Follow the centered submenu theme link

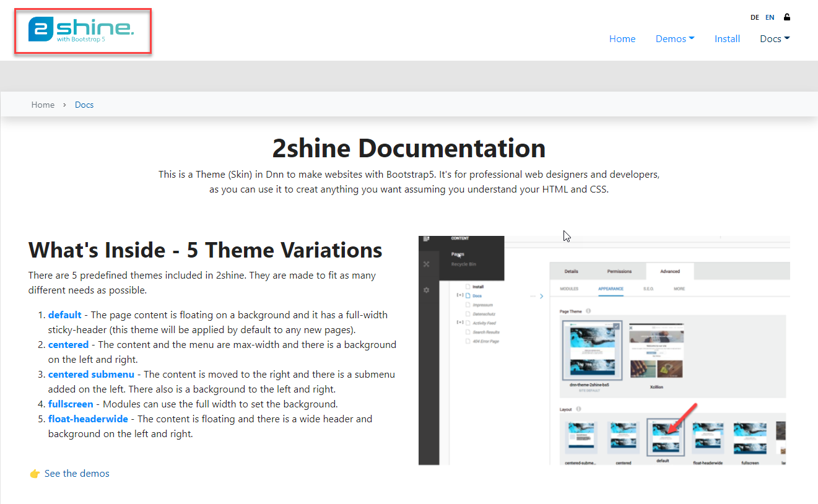tap(91, 375)
